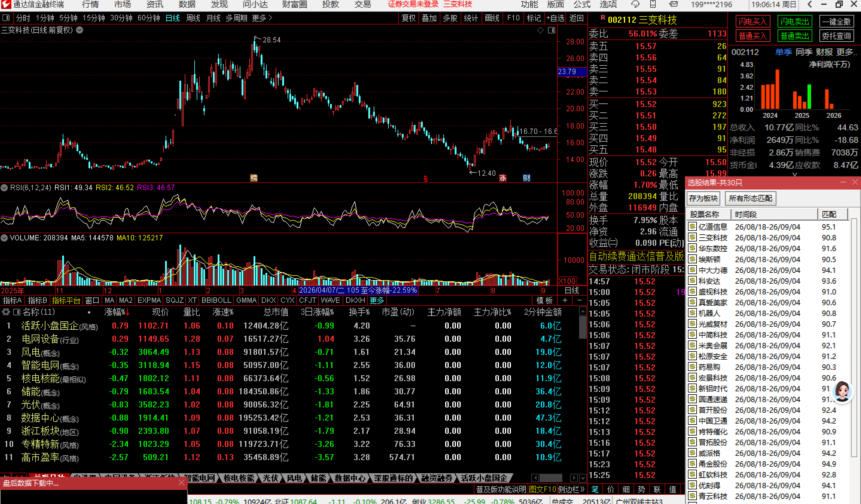This screenshot has width=861, height=504.
Task: Expand 更多 in the financial panel
Action: pyautogui.click(x=846, y=52)
